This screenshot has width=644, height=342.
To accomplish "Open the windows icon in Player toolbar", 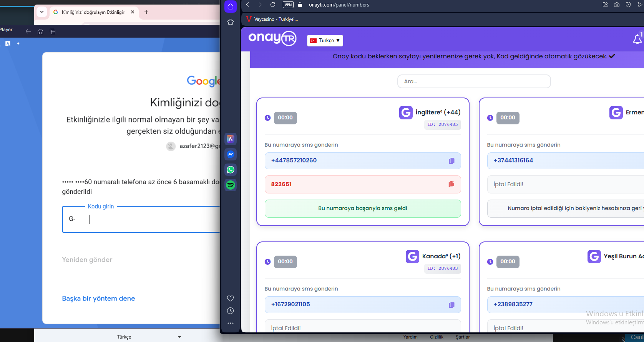I will 53,31.
